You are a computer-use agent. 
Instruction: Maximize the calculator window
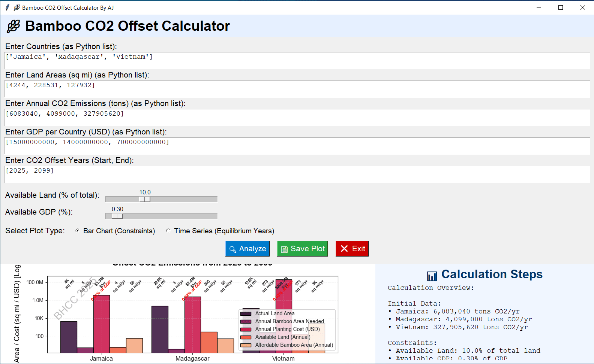[x=561, y=7]
